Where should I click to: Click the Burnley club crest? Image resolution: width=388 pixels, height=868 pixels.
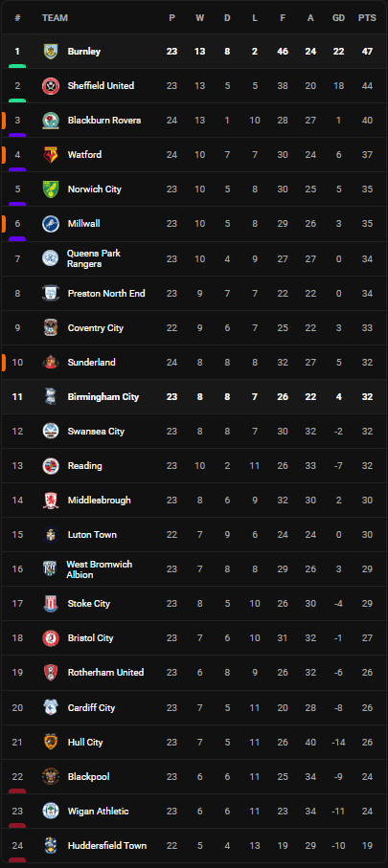click(51, 52)
